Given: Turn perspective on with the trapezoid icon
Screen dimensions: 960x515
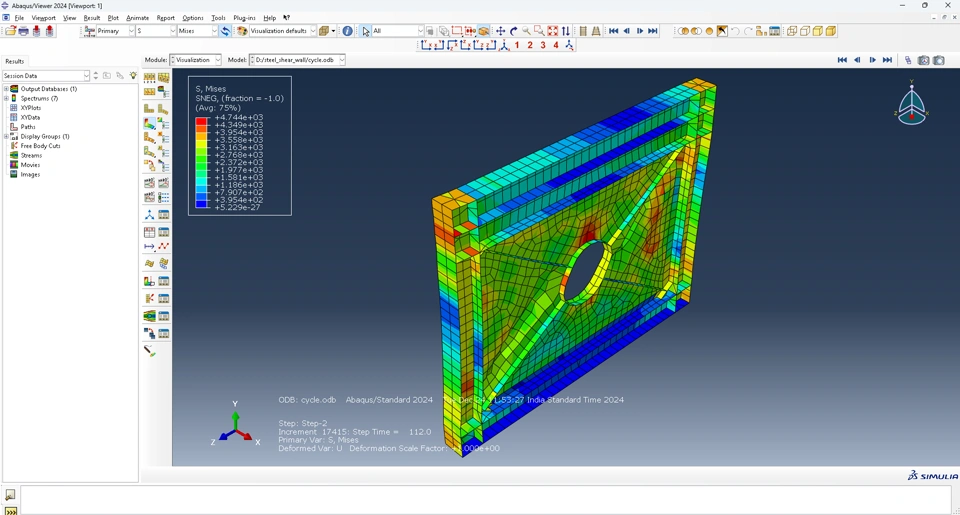Looking at the screenshot, I should tap(596, 31).
